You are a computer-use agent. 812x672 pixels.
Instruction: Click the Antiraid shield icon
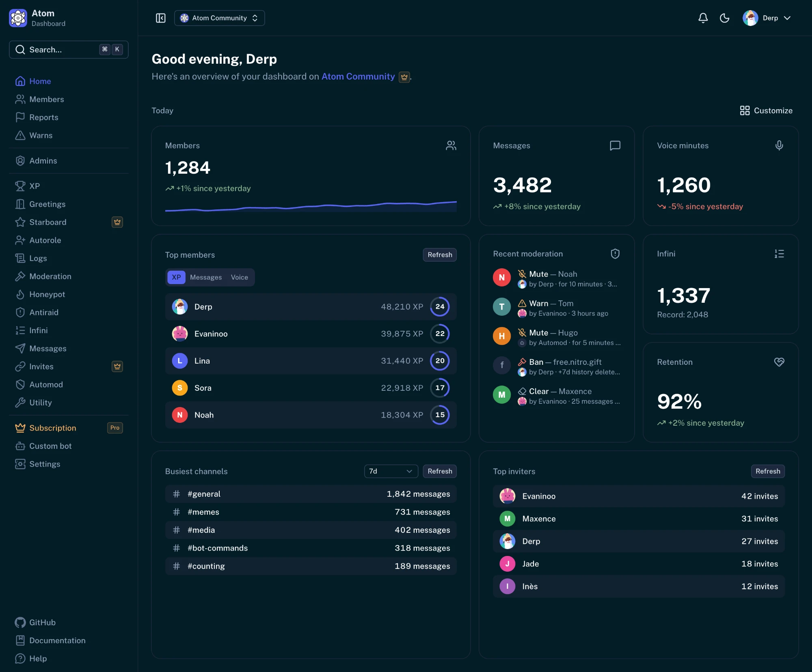[x=20, y=312]
